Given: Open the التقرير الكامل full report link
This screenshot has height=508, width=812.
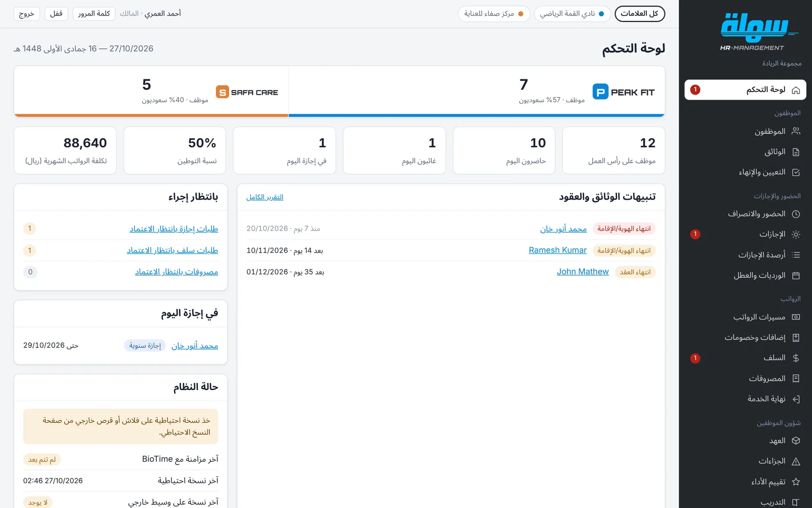Looking at the screenshot, I should point(265,197).
